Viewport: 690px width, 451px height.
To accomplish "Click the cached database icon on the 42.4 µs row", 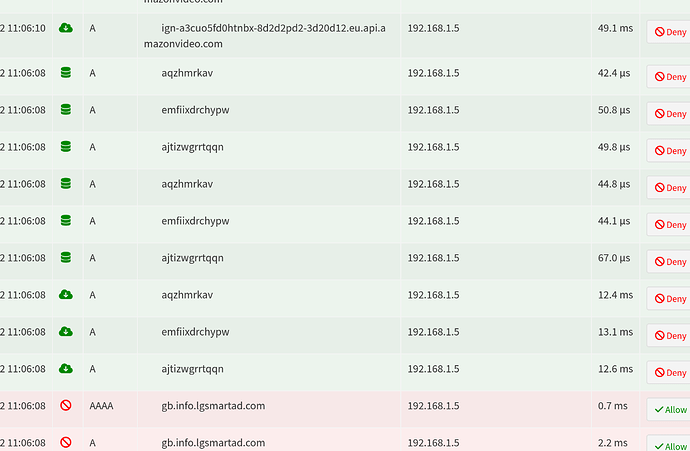I will tap(66, 73).
